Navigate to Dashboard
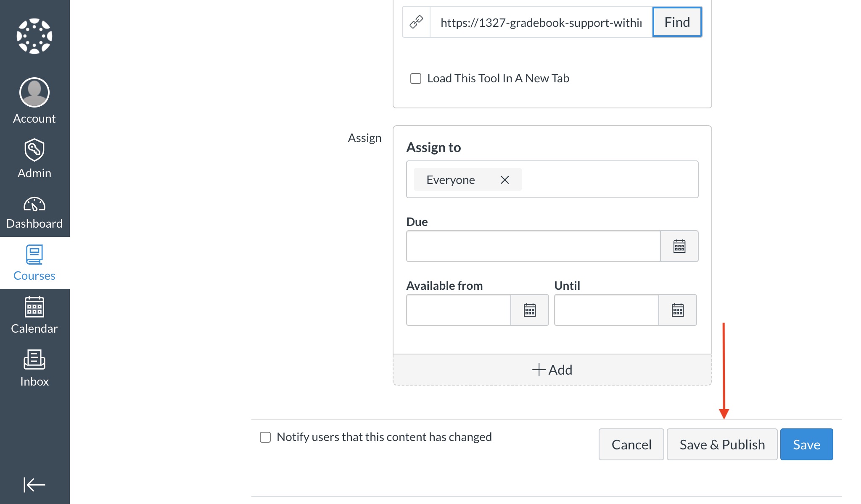 [34, 213]
